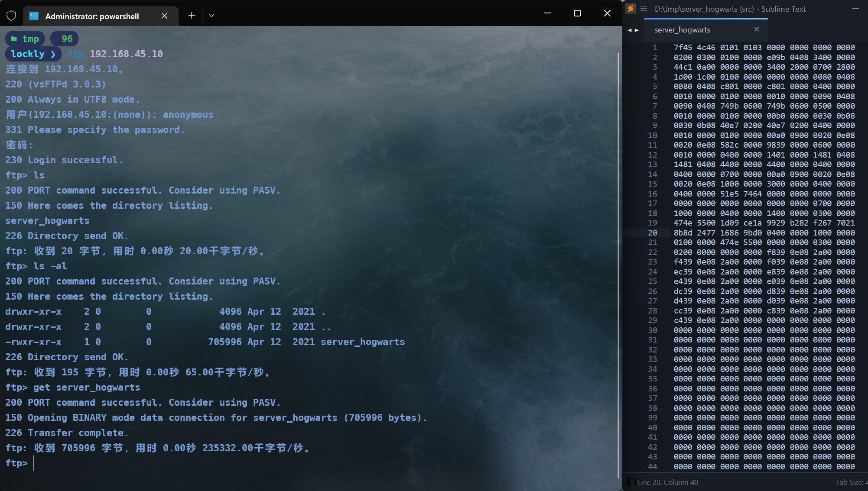Click the Sublime Text logo icon
The width and height of the screenshot is (868, 491).
point(631,9)
